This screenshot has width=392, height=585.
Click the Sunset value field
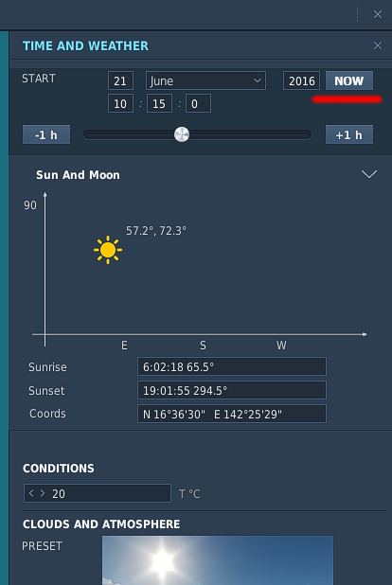click(x=232, y=390)
